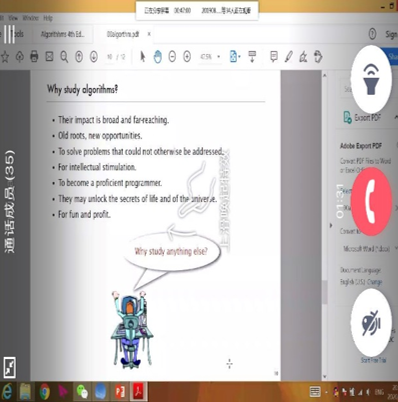Choose the arrow Selection tool
The image size is (398, 402).
click(x=143, y=57)
